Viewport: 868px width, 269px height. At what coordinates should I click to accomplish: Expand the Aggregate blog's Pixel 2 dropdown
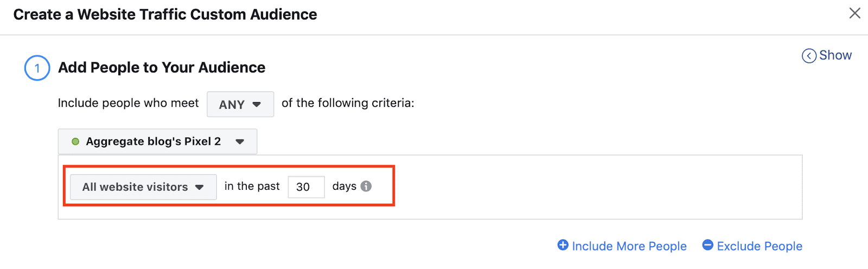tap(157, 142)
